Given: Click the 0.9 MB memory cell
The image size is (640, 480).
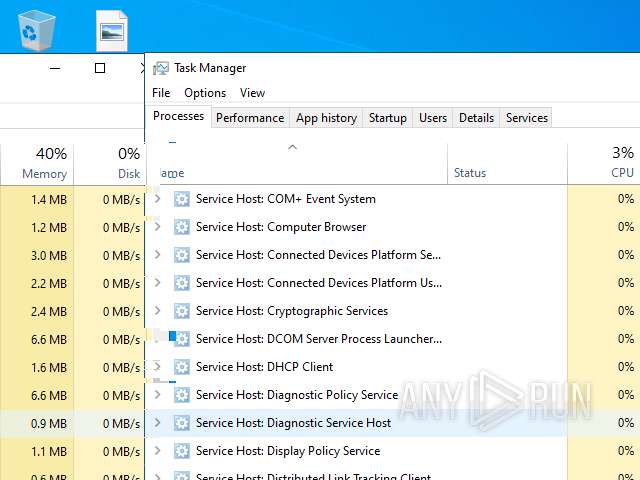Looking at the screenshot, I should tap(37, 423).
